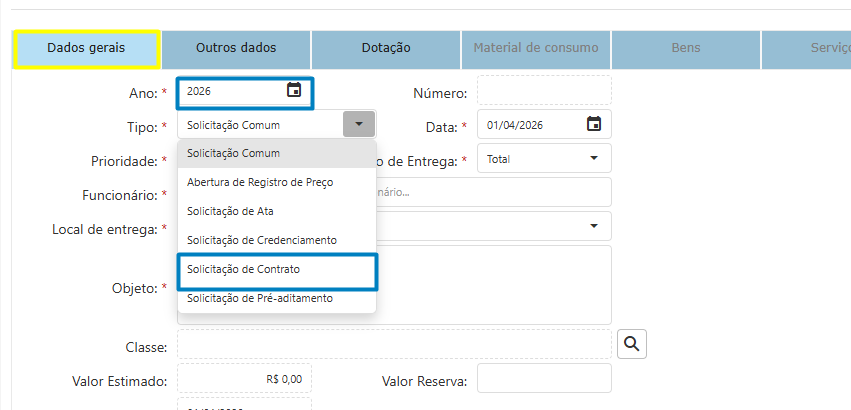Focus the Valor Reserva input field
Viewport: 851px width, 410px height.
coord(544,379)
